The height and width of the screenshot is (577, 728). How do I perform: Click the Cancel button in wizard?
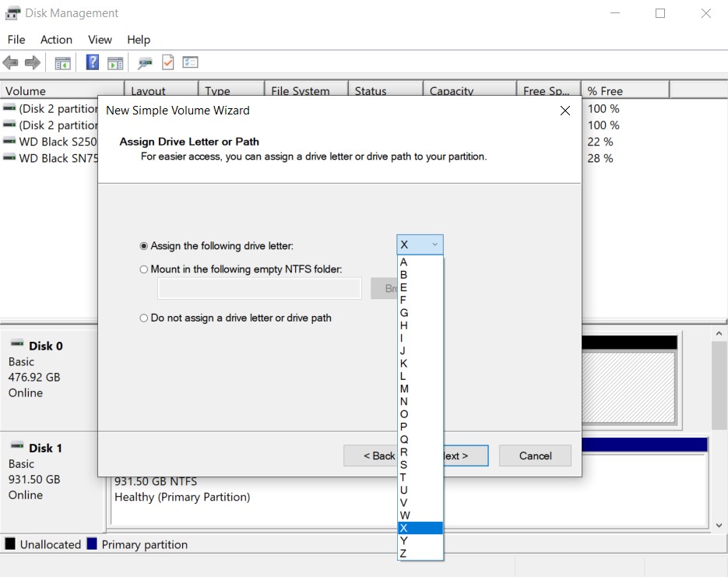[536, 456]
